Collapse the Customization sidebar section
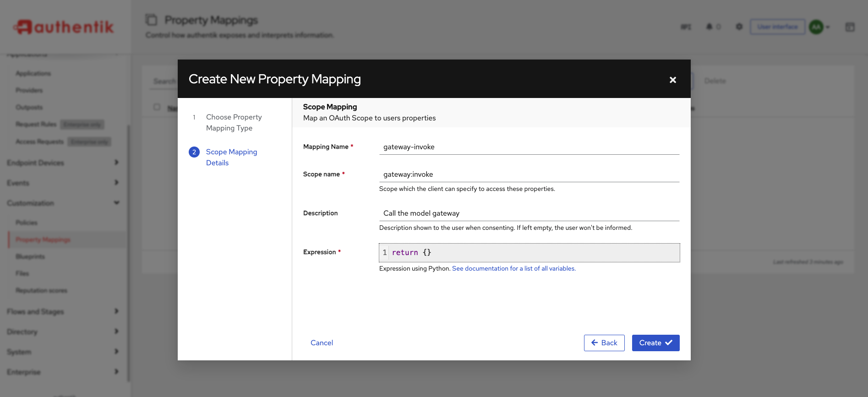This screenshot has height=397, width=868. (x=63, y=203)
